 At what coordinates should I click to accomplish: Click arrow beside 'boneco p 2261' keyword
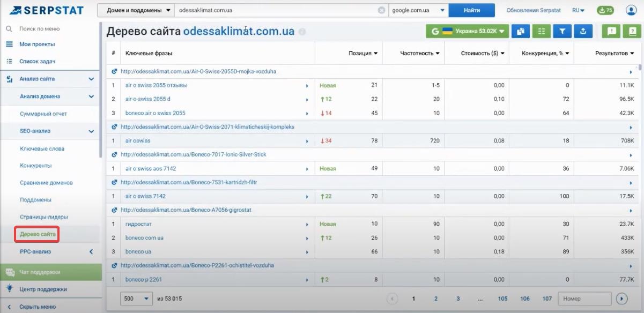[x=307, y=280]
